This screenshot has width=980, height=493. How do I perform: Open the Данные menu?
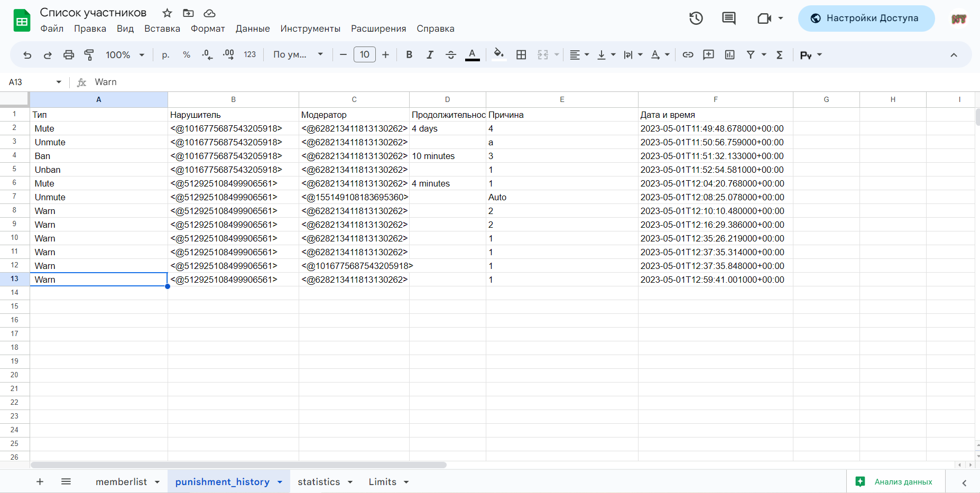click(252, 29)
